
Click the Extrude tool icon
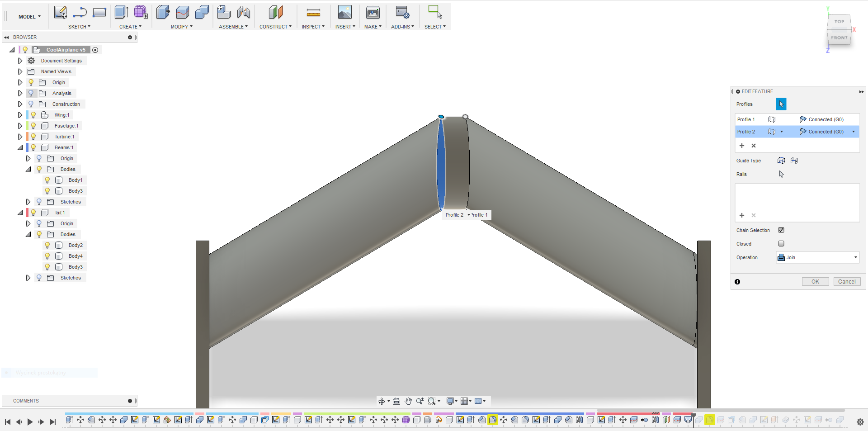tap(121, 12)
